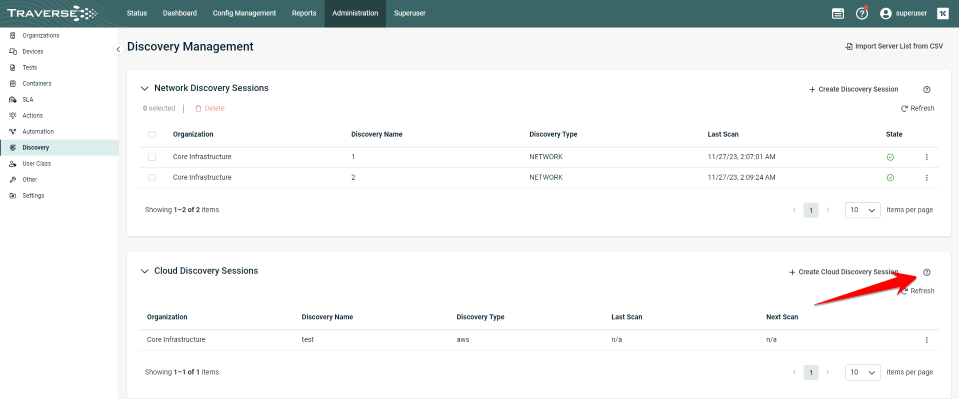This screenshot has height=399, width=959.
Task: Open items per page dropdown in Network Discovery
Action: [x=862, y=210]
